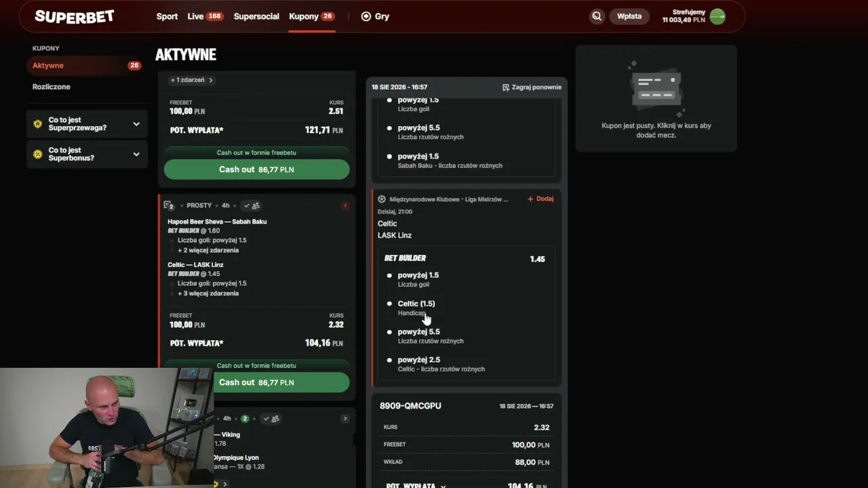Click the shared-coupon icon on the Viking coupon
Image resolution: width=868 pixels, height=488 pixels.
click(275, 419)
